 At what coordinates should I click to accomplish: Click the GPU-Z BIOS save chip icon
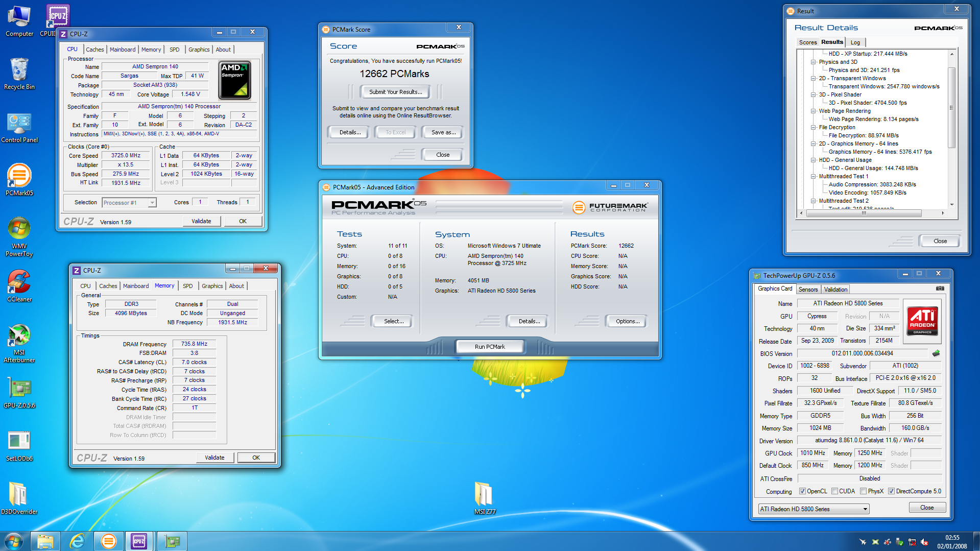[936, 353]
